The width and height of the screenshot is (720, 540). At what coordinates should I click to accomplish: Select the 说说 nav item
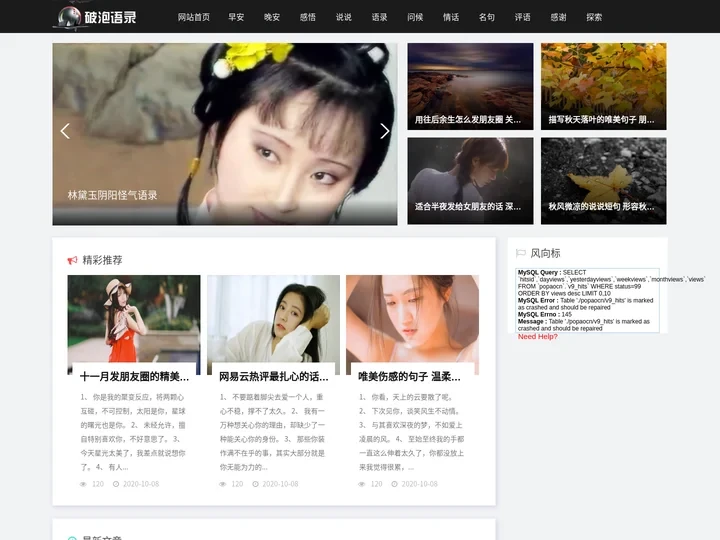(343, 17)
